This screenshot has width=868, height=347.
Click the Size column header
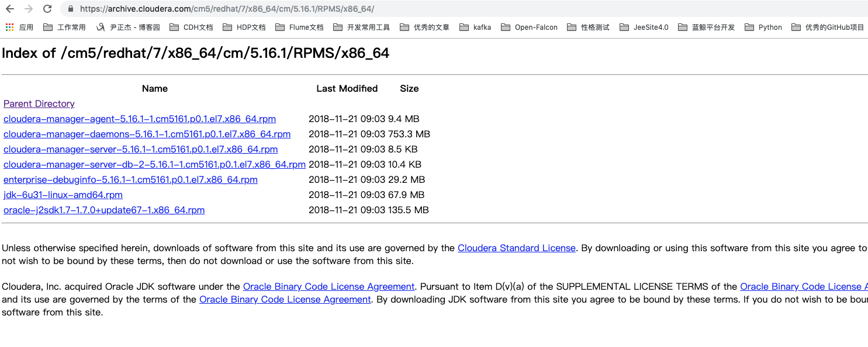409,88
